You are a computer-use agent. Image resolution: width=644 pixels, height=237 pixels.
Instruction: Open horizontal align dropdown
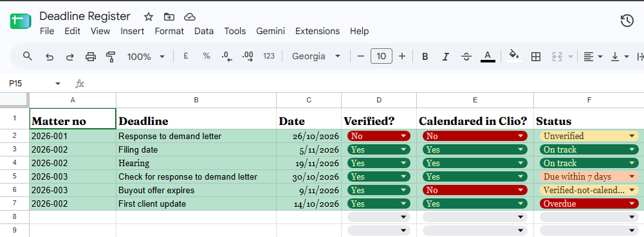[x=593, y=57]
